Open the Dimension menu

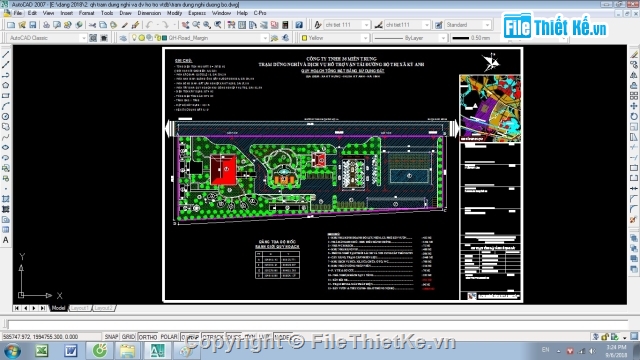click(149, 13)
